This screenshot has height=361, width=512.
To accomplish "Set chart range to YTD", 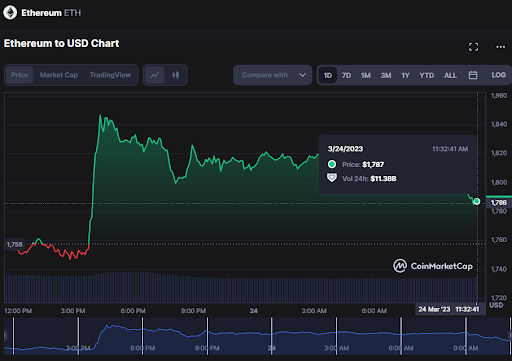I will click(427, 75).
